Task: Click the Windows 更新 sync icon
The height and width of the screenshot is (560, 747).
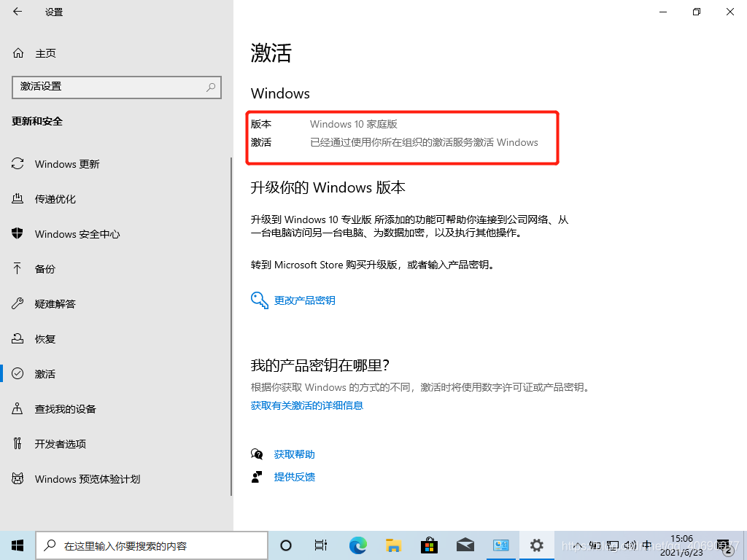Action: pos(18,164)
